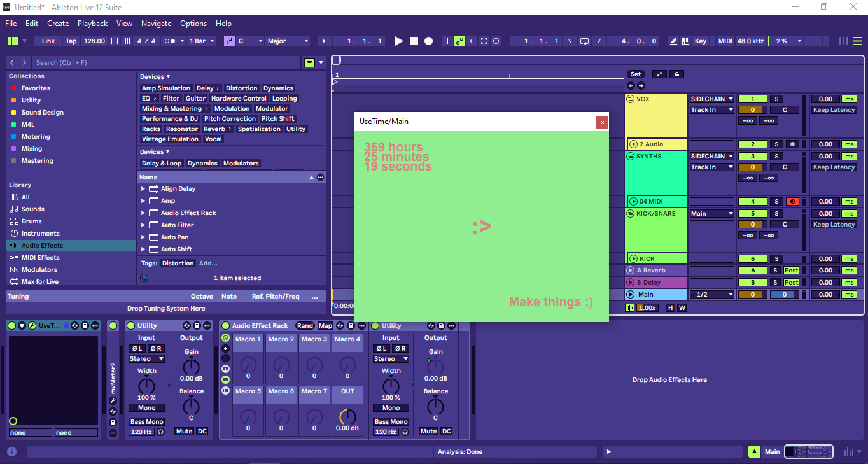Click the OUT macro knob in the rack
Screen dimensions: 868x464
pos(347,417)
